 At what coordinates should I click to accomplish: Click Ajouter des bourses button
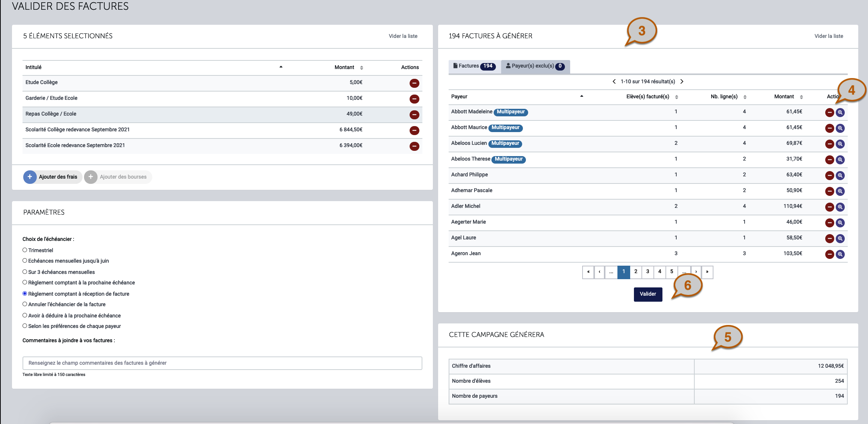(x=118, y=177)
